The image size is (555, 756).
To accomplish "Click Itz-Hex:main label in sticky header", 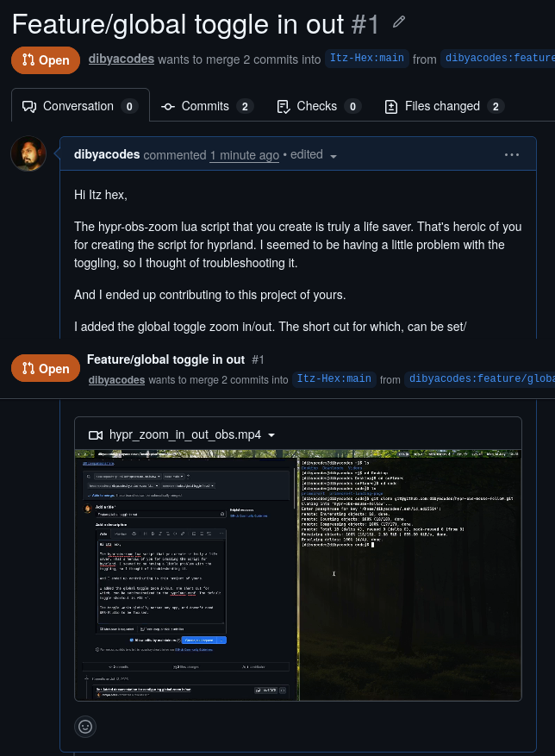I will 334,379.
